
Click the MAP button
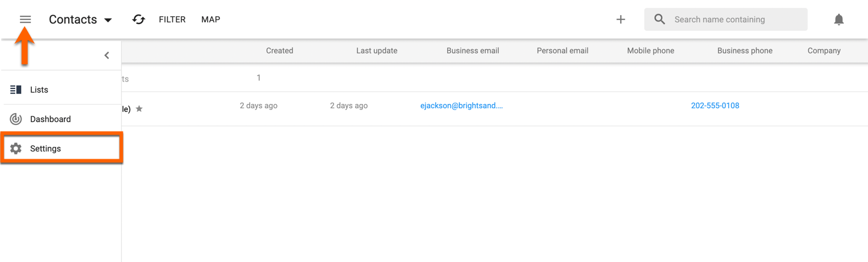[211, 19]
